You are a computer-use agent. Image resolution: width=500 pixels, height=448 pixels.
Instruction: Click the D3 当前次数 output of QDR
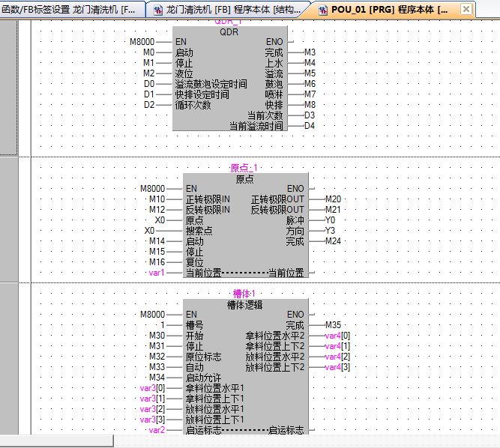coord(310,115)
